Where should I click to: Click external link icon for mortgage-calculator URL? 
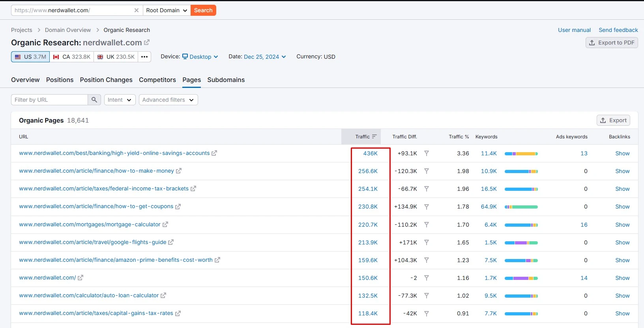pos(165,224)
